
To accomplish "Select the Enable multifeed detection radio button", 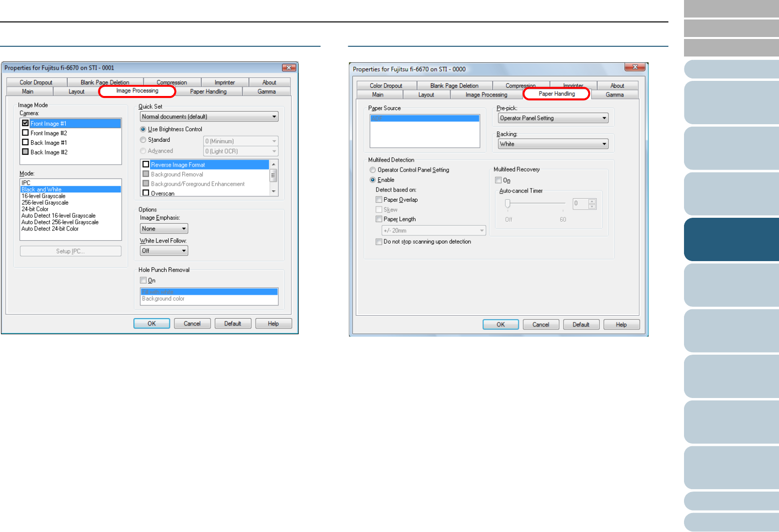I will coord(373,180).
